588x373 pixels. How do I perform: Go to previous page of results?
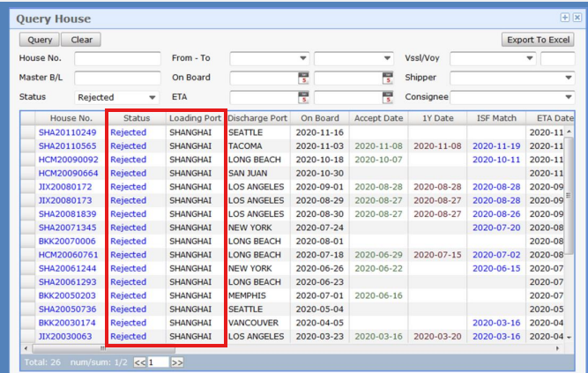138,362
